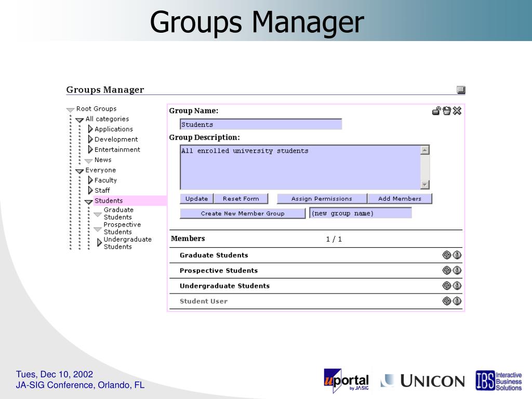Select Prospective Students in the tree
This screenshot has height=399, width=532.
pyautogui.click(x=122, y=228)
